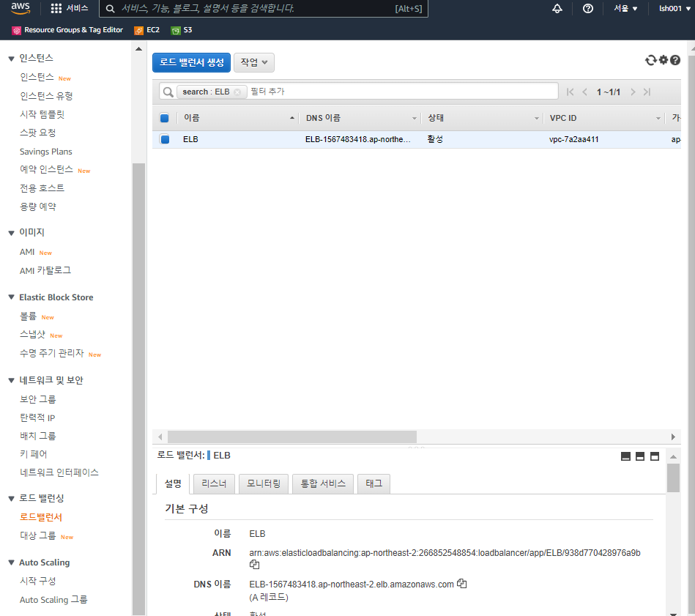Open the table settings gear icon

tap(663, 60)
